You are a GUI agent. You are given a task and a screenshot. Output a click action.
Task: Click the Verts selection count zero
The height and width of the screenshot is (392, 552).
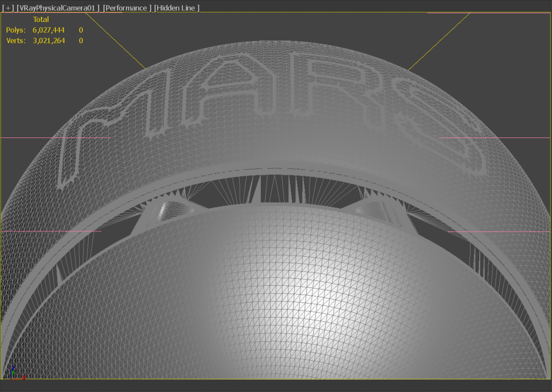pyautogui.click(x=81, y=41)
